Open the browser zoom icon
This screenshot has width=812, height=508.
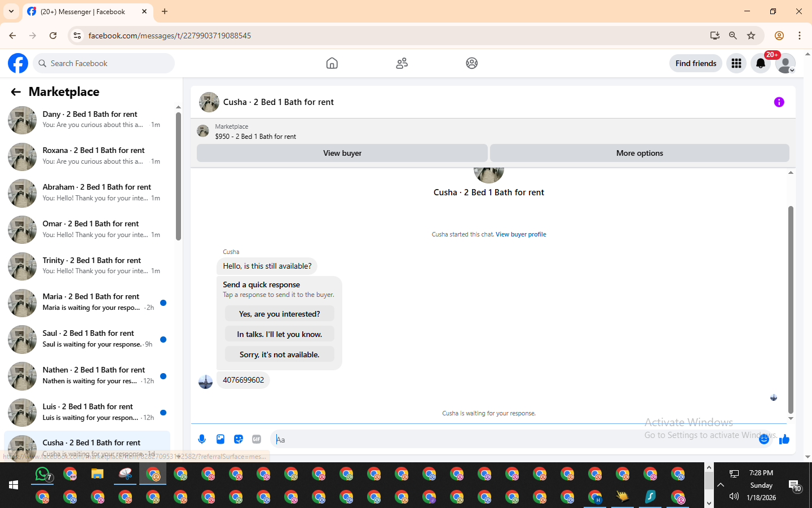(x=733, y=36)
